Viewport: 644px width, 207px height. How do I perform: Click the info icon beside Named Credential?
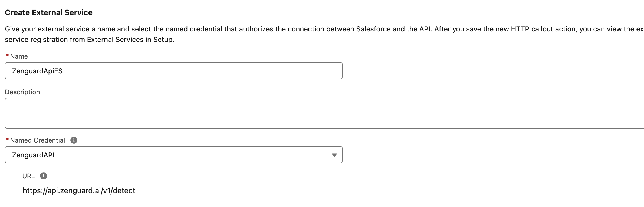pyautogui.click(x=74, y=140)
